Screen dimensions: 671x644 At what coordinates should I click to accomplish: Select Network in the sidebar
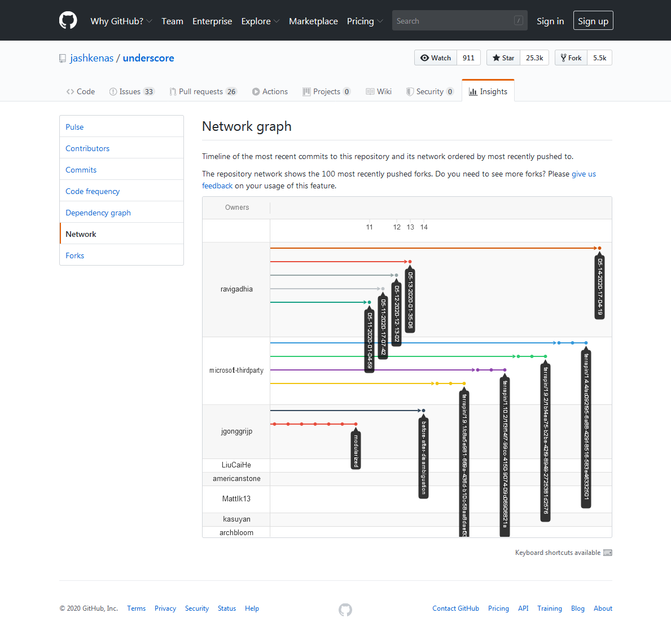coord(121,233)
